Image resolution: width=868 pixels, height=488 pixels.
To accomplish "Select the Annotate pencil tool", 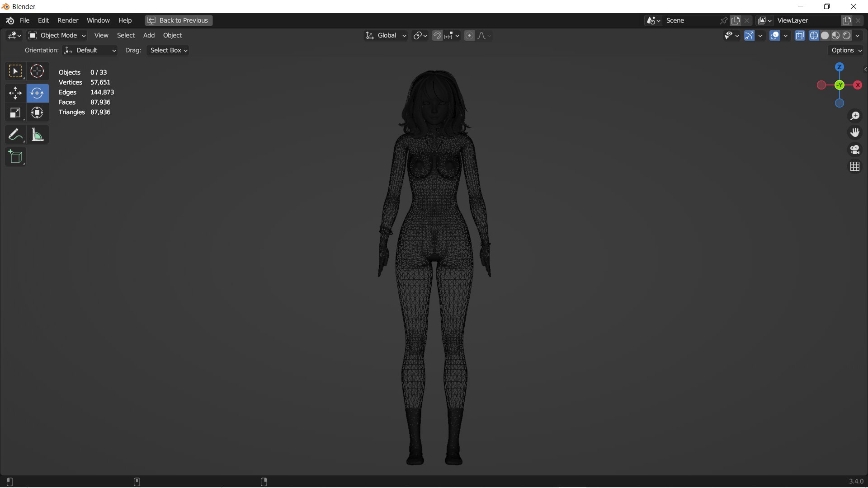I will pos(15,135).
